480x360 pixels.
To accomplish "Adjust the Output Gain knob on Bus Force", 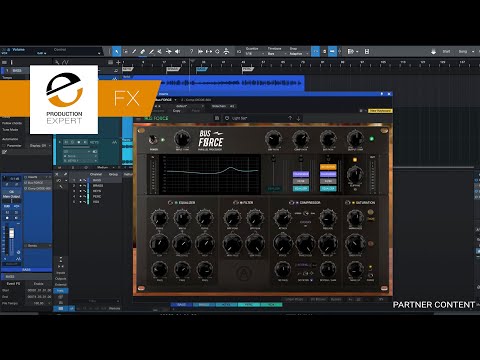I will [x=355, y=139].
